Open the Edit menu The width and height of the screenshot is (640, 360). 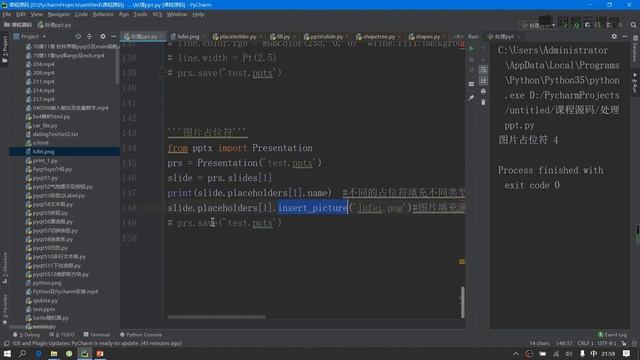click(21, 14)
